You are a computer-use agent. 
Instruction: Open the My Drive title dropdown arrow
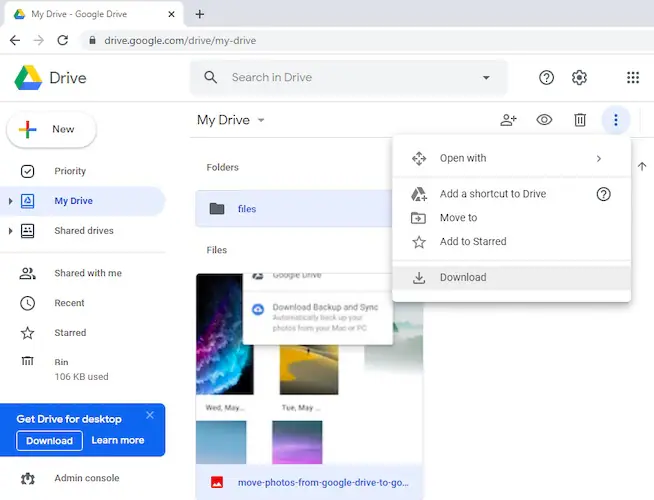point(261,120)
